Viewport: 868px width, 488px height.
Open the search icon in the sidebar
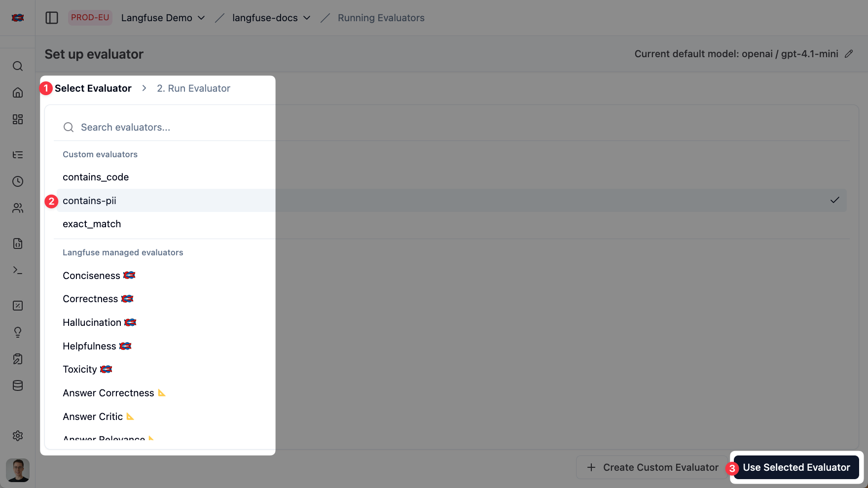(18, 66)
